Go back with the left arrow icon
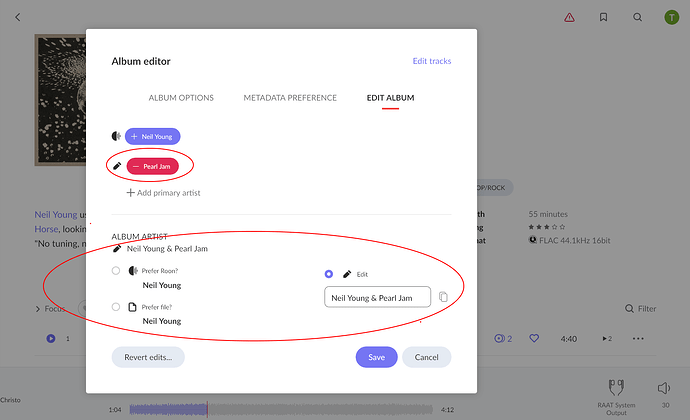Viewport: 690px width, 420px height. [x=18, y=17]
